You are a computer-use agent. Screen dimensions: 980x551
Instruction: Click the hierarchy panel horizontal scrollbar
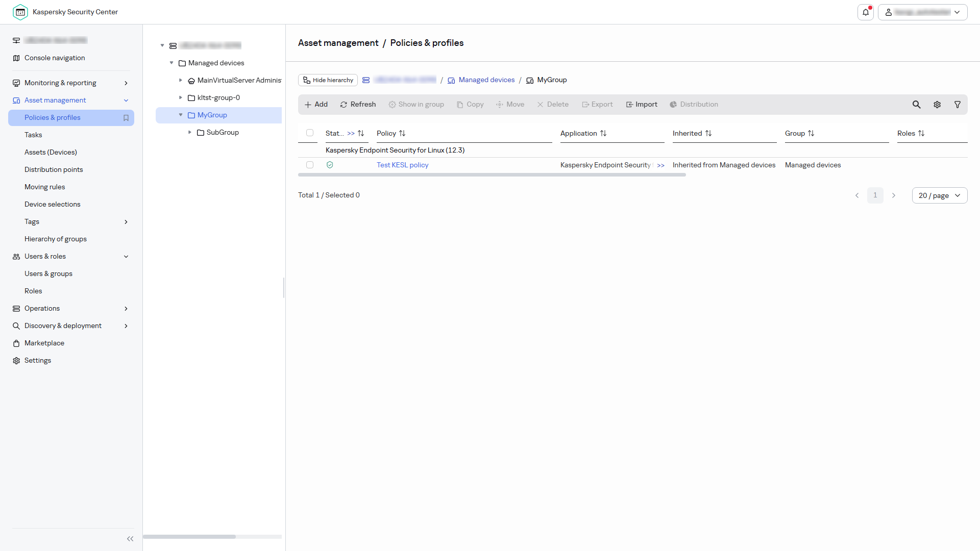click(x=189, y=537)
